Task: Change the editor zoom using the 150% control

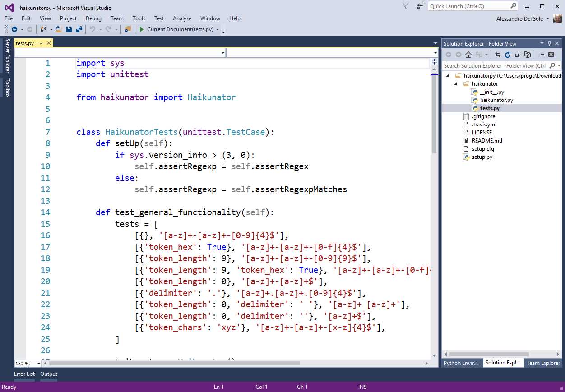Action: coord(26,363)
